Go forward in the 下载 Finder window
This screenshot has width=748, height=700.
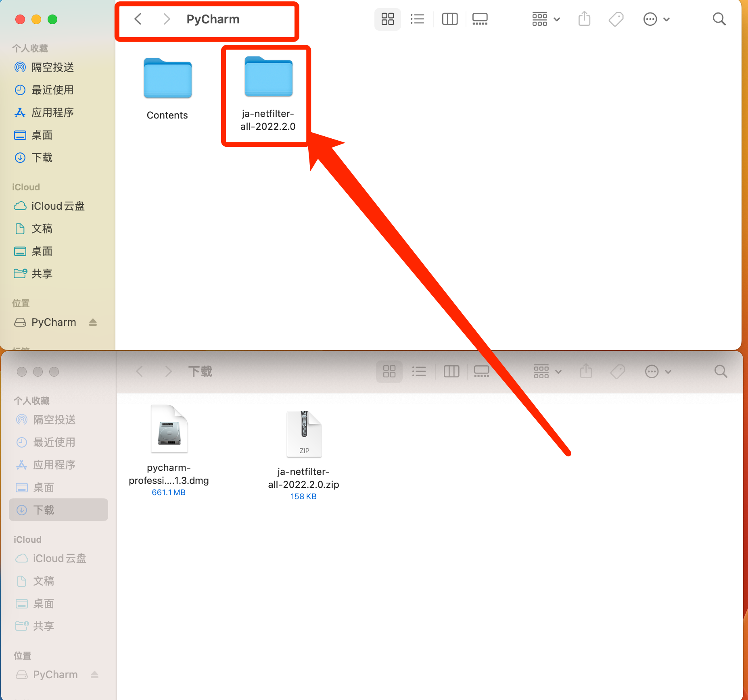pyautogui.click(x=169, y=371)
